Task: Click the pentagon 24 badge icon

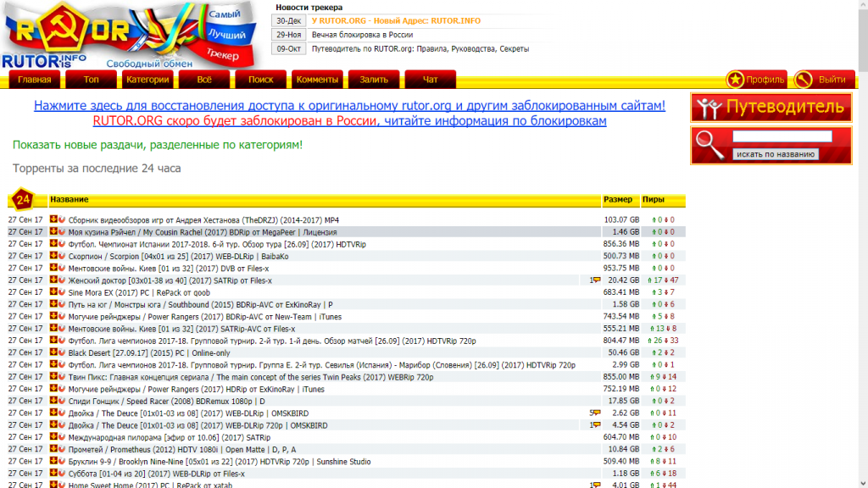Action: 22,200
